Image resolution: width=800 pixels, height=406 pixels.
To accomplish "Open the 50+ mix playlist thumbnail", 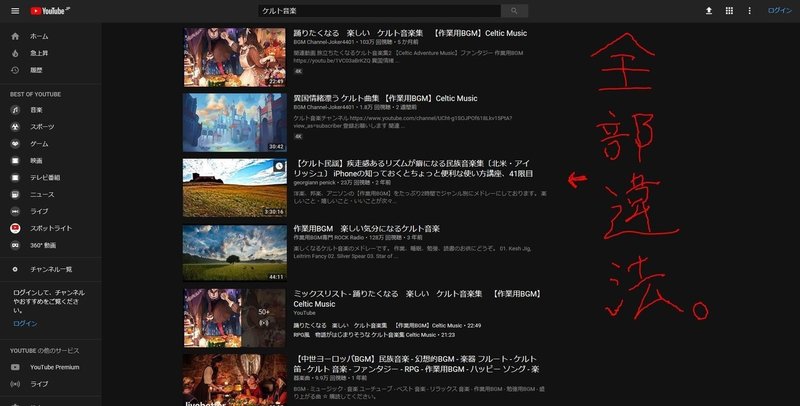I will point(235,318).
